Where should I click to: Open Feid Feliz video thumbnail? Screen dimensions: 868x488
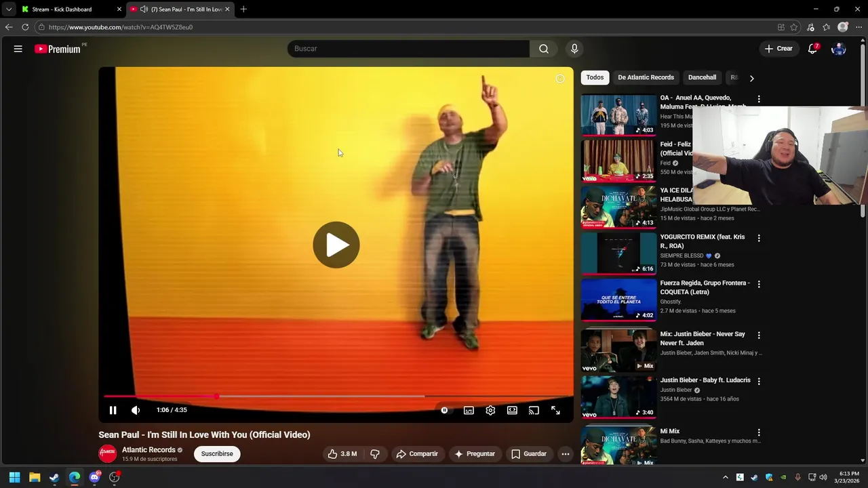618,161
